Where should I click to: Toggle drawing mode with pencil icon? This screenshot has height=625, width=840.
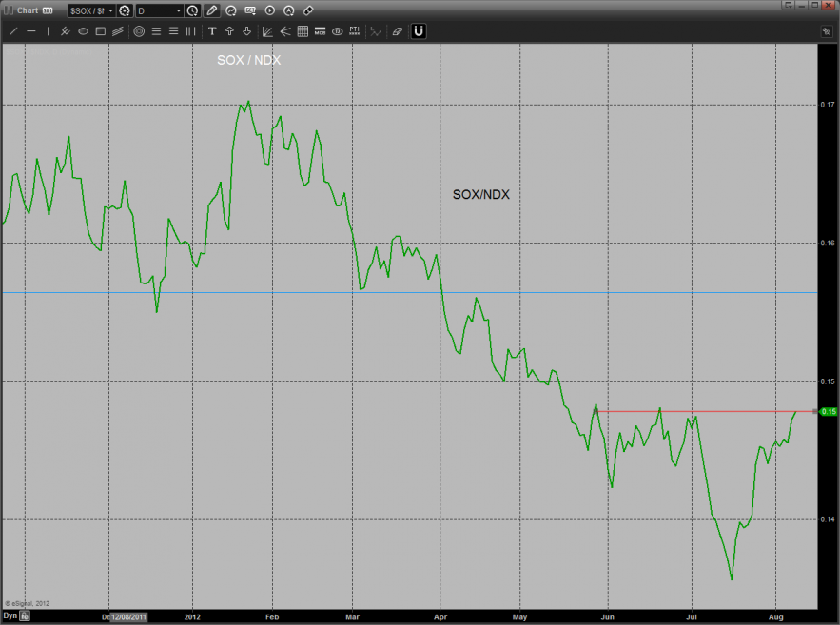point(211,10)
